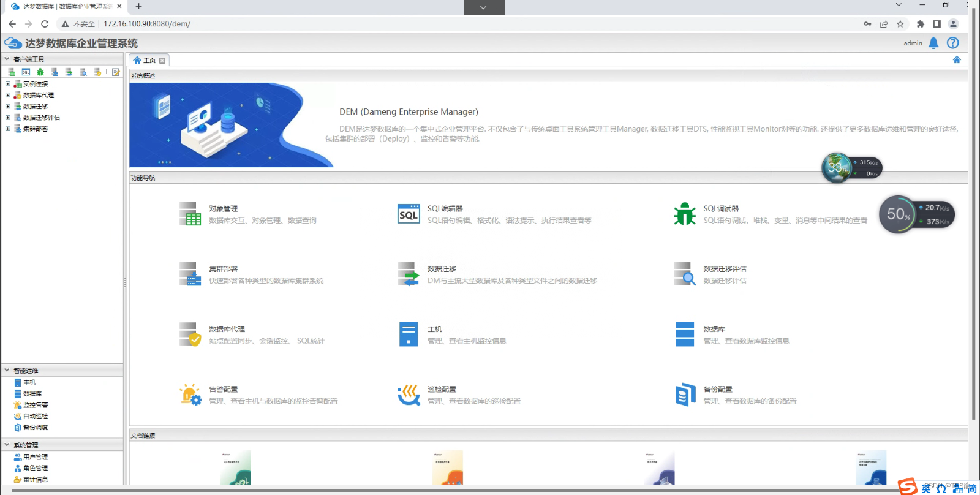Open 备份配置 backup icon
This screenshot has height=495, width=980.
(685, 395)
